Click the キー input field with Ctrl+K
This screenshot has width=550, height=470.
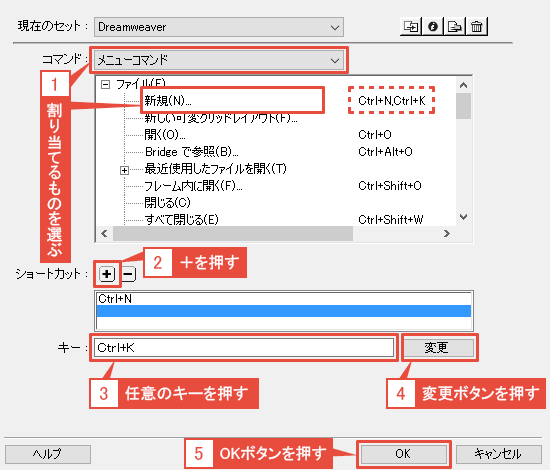tap(244, 348)
